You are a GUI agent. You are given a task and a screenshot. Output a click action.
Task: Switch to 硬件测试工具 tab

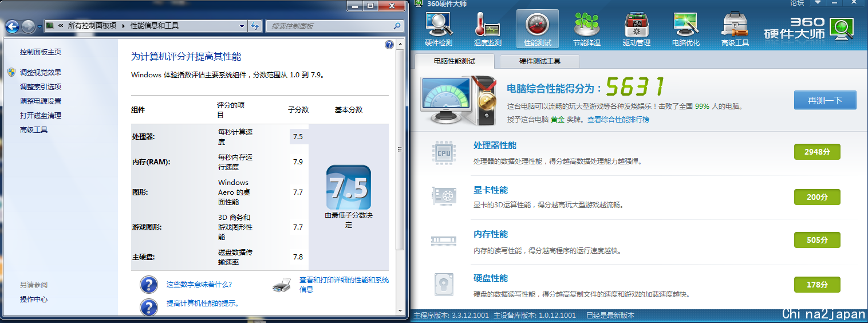tap(540, 61)
